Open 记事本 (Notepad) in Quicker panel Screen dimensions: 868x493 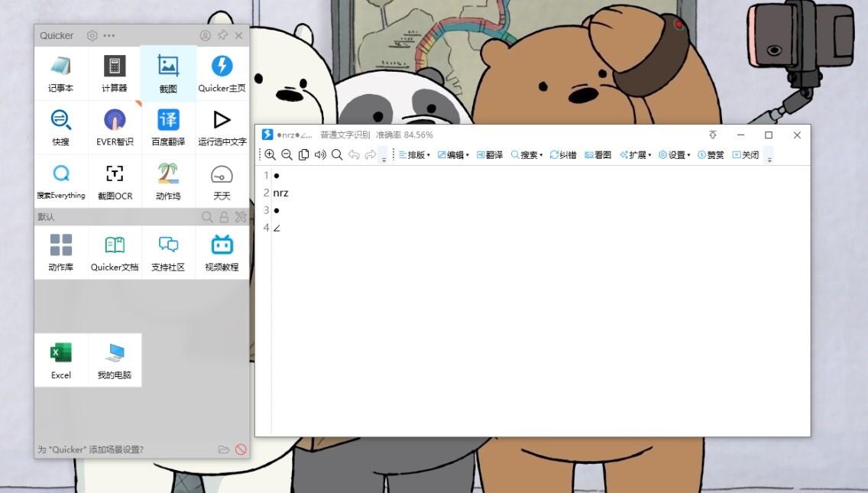[61, 73]
